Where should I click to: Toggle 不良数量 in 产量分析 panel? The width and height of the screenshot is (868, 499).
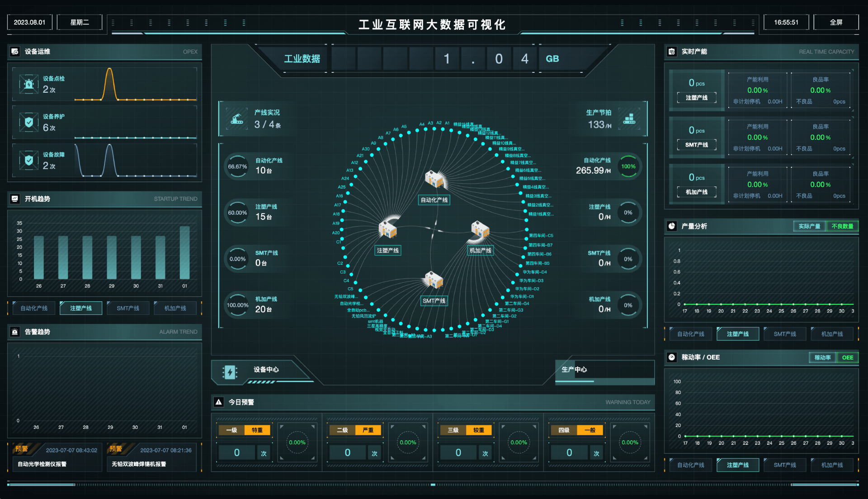(842, 226)
